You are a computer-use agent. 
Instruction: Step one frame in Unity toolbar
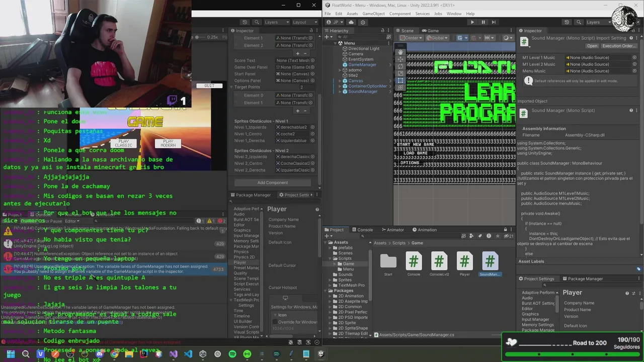[x=494, y=22]
